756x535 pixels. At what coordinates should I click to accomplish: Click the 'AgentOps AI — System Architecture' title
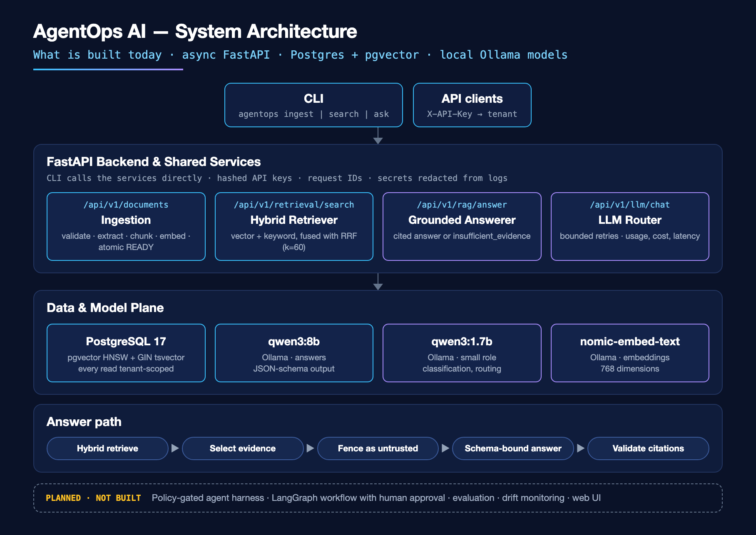coord(195,32)
